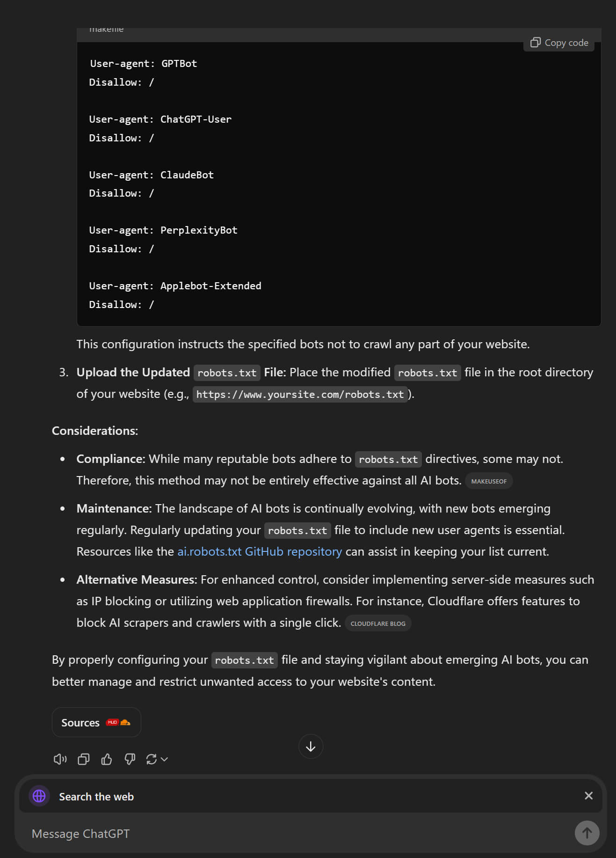Give a thumbs up to the response
The width and height of the screenshot is (616, 858).
[x=107, y=759]
